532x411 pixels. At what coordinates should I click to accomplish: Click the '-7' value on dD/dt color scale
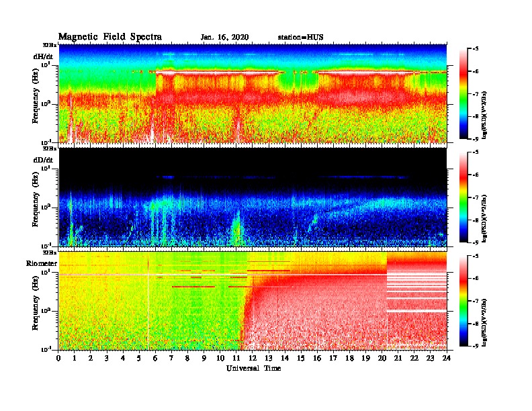pos(476,197)
